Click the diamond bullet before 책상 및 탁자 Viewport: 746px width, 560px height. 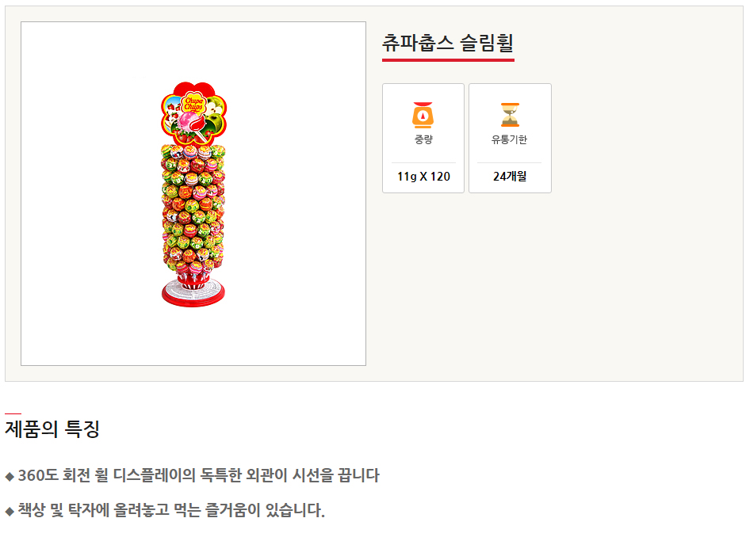[x=10, y=511]
